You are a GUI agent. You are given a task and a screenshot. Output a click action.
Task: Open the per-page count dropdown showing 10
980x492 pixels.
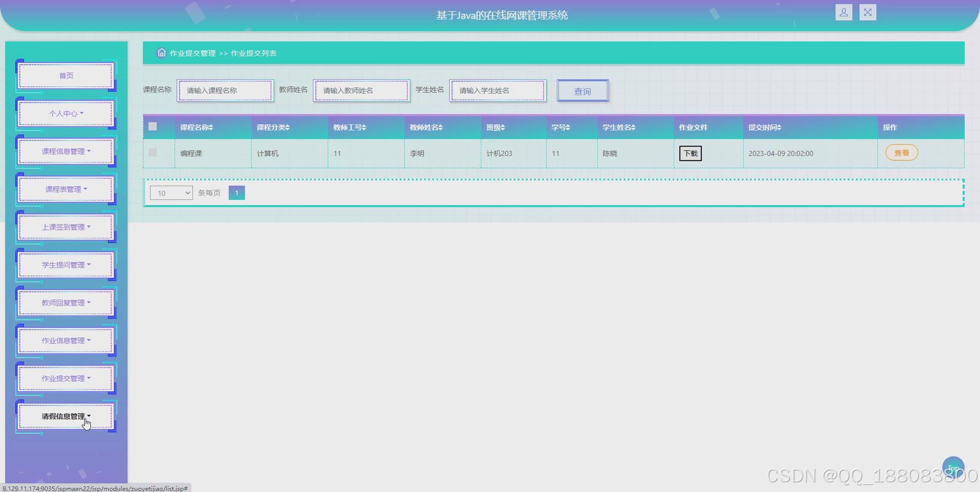click(x=171, y=193)
